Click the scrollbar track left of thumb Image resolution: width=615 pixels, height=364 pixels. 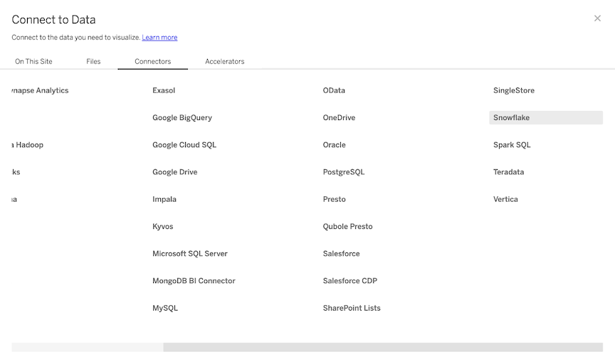87,348
